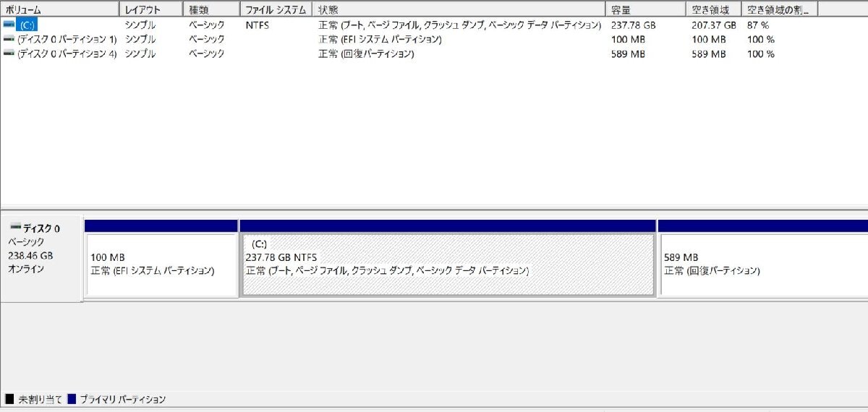
Task: Click the Disk 0 Partition 1 volume icon
Action: coord(9,39)
